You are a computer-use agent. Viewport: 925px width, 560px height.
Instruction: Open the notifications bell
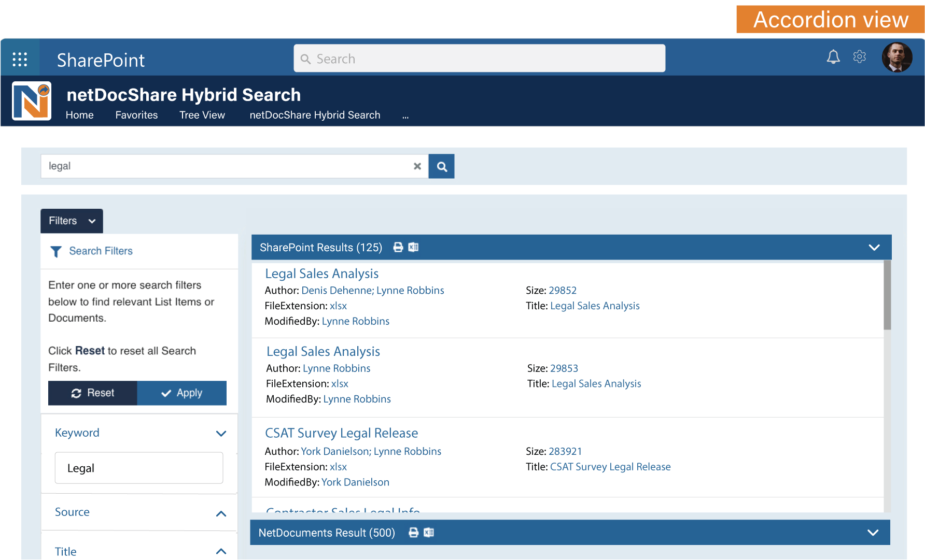(833, 57)
